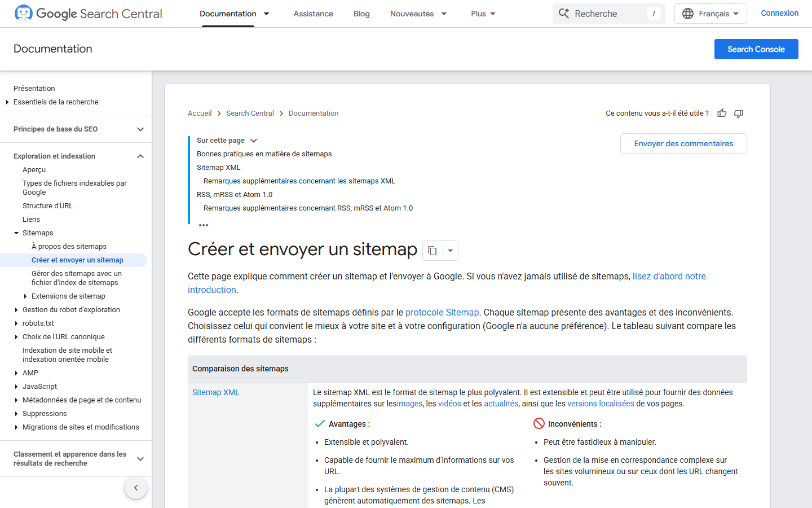Expand robots.txt tree arrow
Image resolution: width=812 pixels, height=508 pixels.
pyautogui.click(x=16, y=323)
